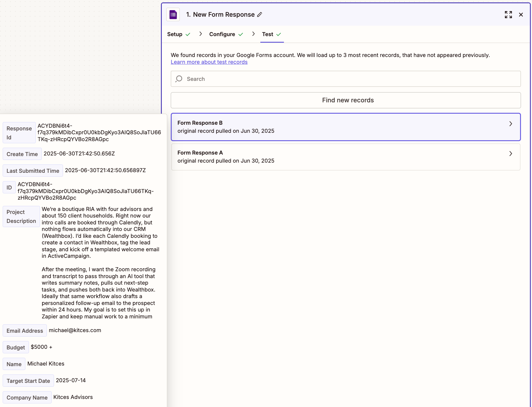Click the Create Time field label

[x=22, y=154]
